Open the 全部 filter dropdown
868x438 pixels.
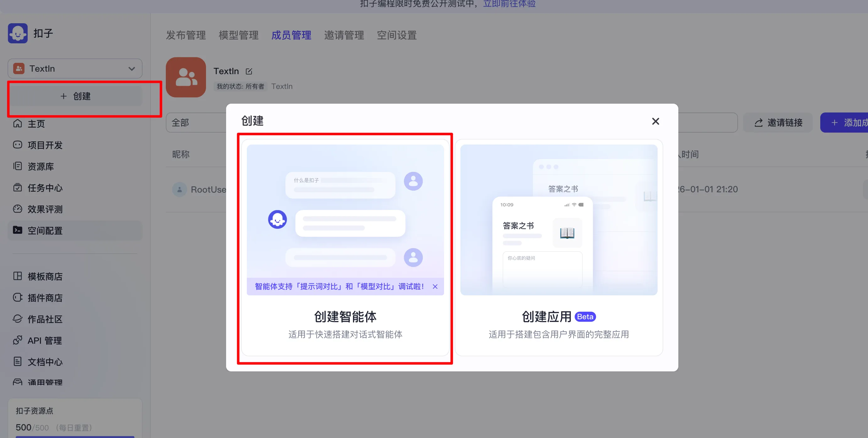(x=196, y=123)
